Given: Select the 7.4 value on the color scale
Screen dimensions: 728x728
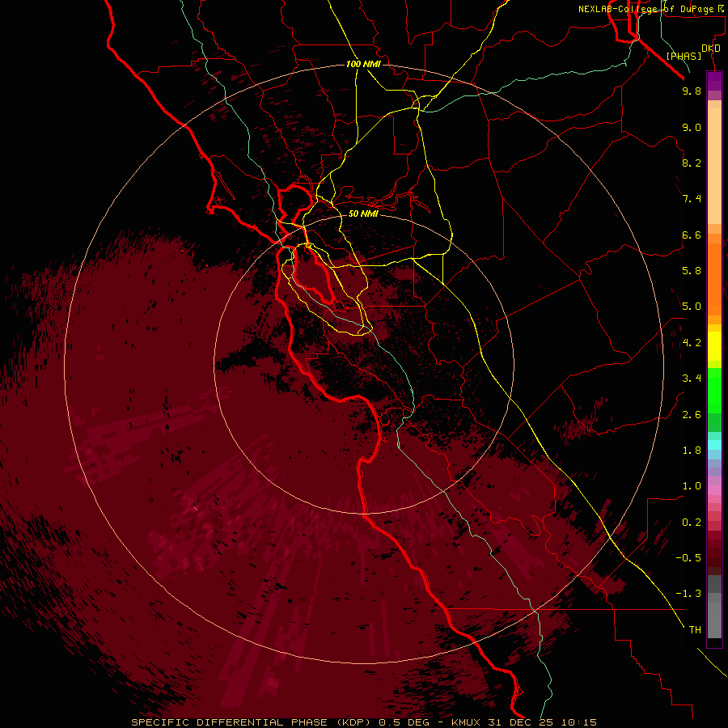Looking at the screenshot, I should [x=692, y=199].
